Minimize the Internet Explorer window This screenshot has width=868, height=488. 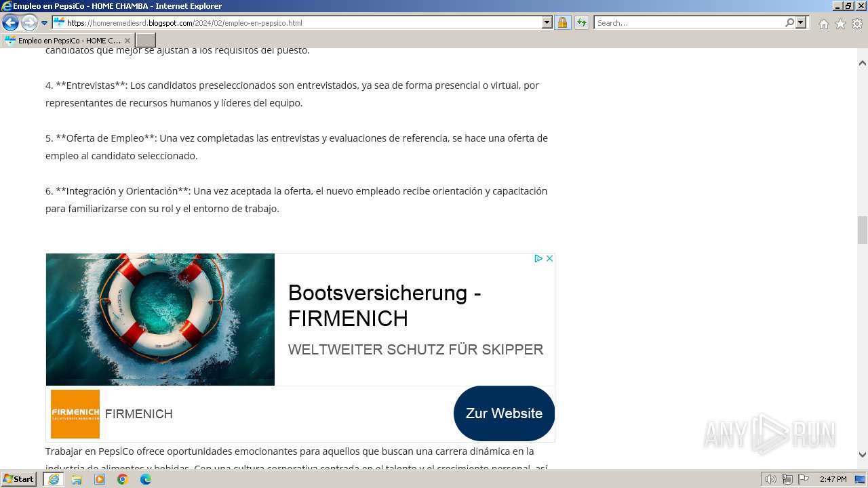[837, 6]
